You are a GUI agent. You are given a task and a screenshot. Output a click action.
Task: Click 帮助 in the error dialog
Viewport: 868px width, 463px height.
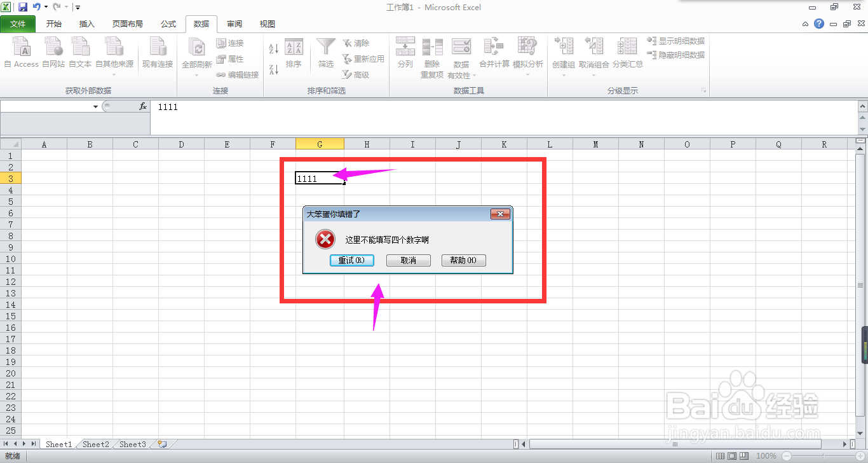(x=463, y=260)
